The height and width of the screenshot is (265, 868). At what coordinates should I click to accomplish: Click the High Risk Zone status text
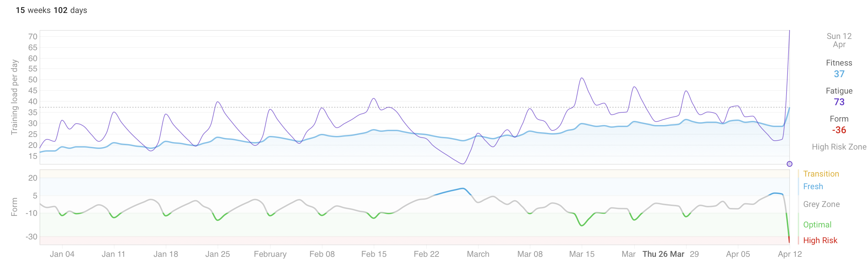(x=839, y=147)
